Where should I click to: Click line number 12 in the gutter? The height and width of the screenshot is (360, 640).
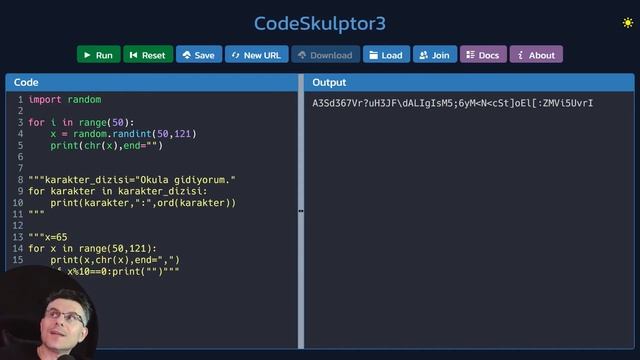(18, 226)
